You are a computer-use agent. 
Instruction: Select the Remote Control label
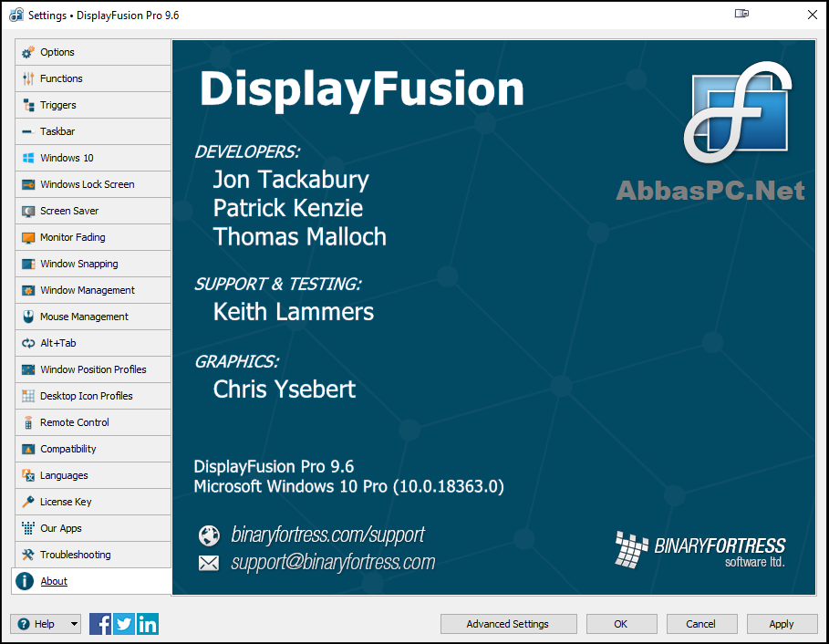point(75,422)
